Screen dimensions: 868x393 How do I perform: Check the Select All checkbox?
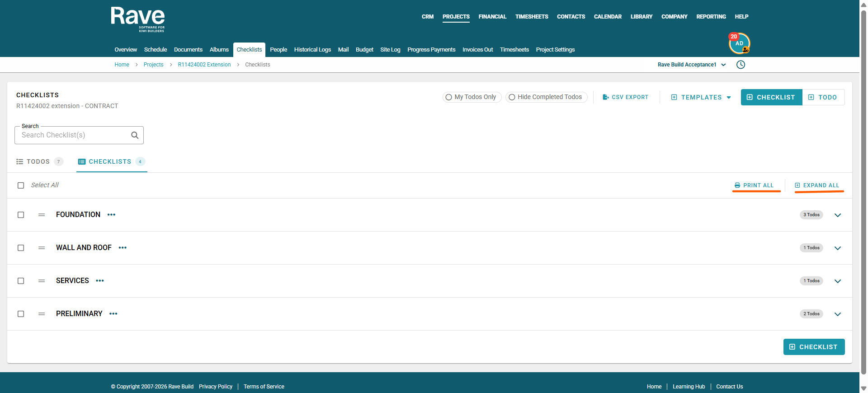pyautogui.click(x=21, y=185)
